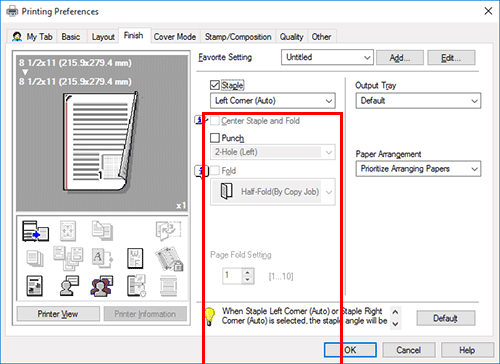Screen dimensions: 500x364
Task: Decrease Page Fold Setting with down spinner
Action: click(247, 280)
